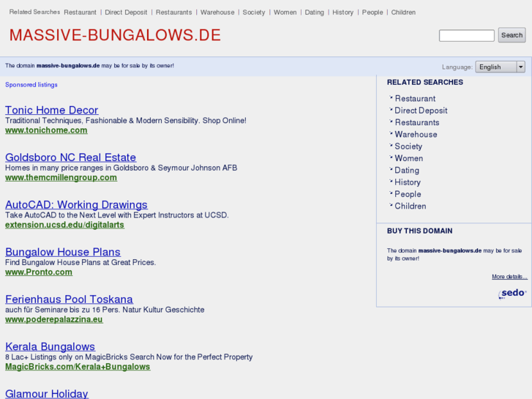The width and height of the screenshot is (532, 399).
Task: Select Direct Deposit in top related searches bar
Action: click(x=126, y=12)
